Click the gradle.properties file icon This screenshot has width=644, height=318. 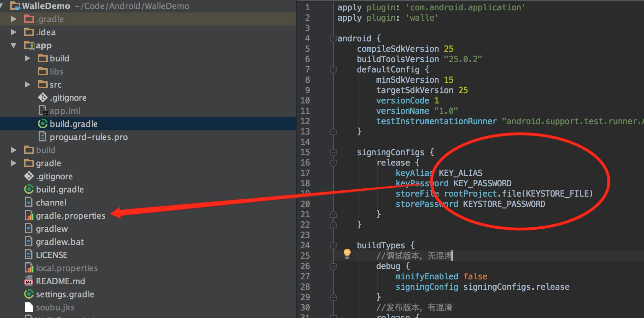29,216
